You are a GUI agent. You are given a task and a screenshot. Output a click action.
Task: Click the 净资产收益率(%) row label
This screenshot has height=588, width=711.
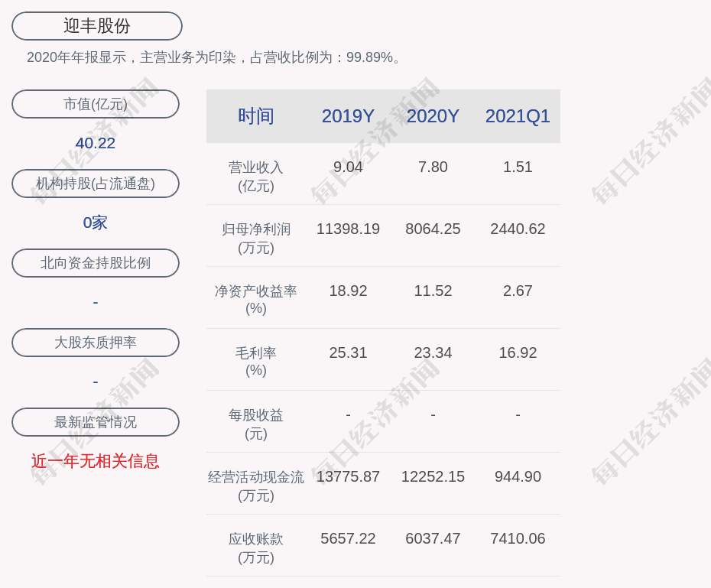point(256,300)
